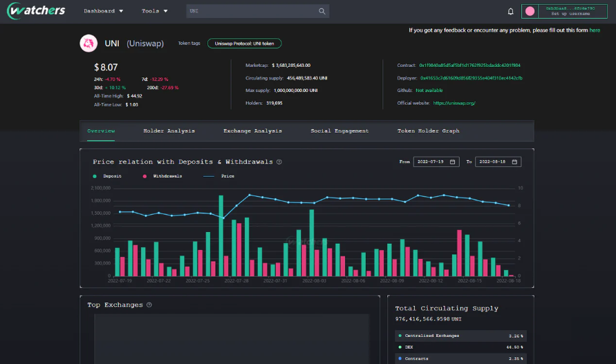Image resolution: width=616 pixels, height=364 pixels.
Task: Select the Contracts supply row
Action: [x=460, y=358]
